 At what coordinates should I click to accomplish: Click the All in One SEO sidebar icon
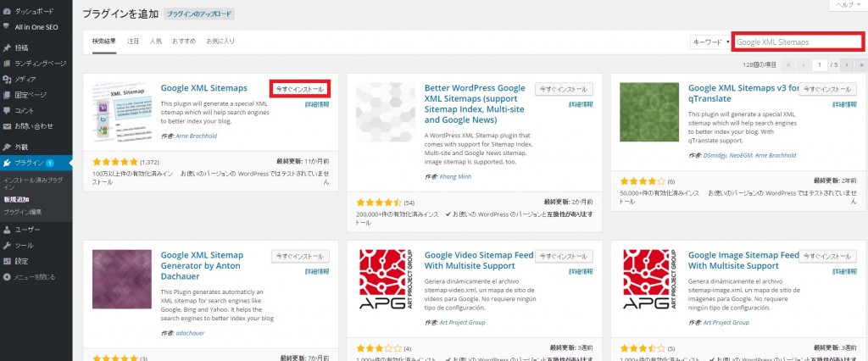(x=8, y=26)
